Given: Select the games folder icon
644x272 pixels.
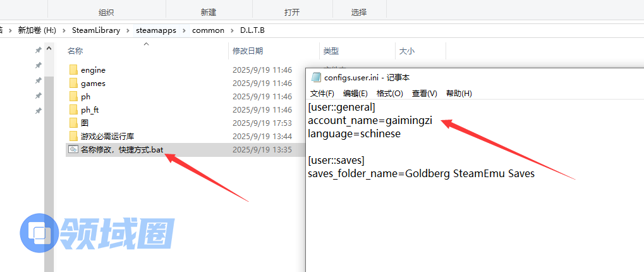Looking at the screenshot, I should point(73,83).
